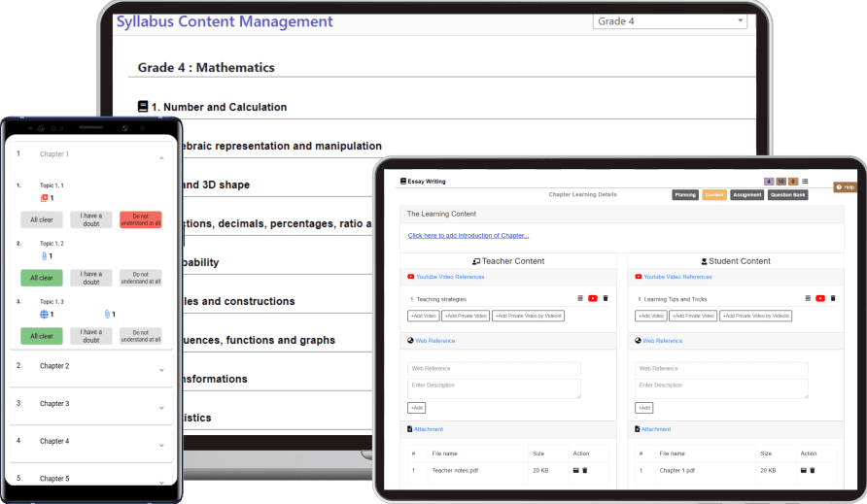The height and width of the screenshot is (504, 867).
Task: Open the Grade 4 dropdown on laptop
Action: tap(670, 21)
